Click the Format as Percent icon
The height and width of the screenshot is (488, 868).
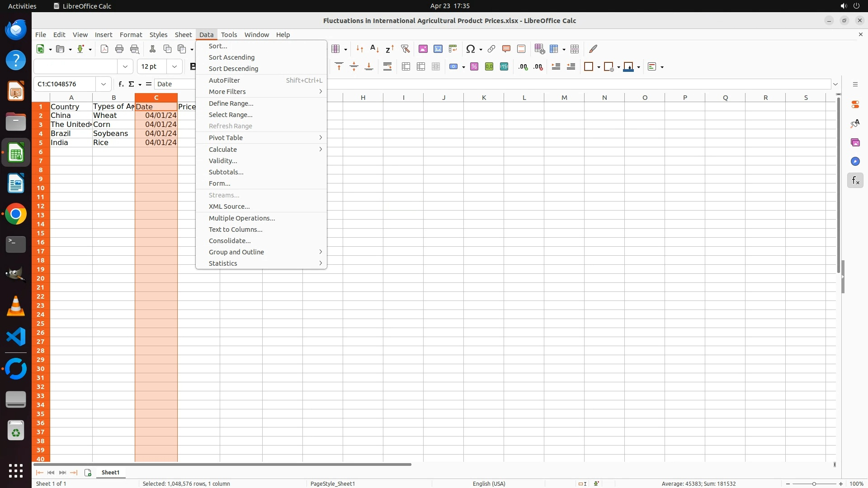click(x=474, y=67)
